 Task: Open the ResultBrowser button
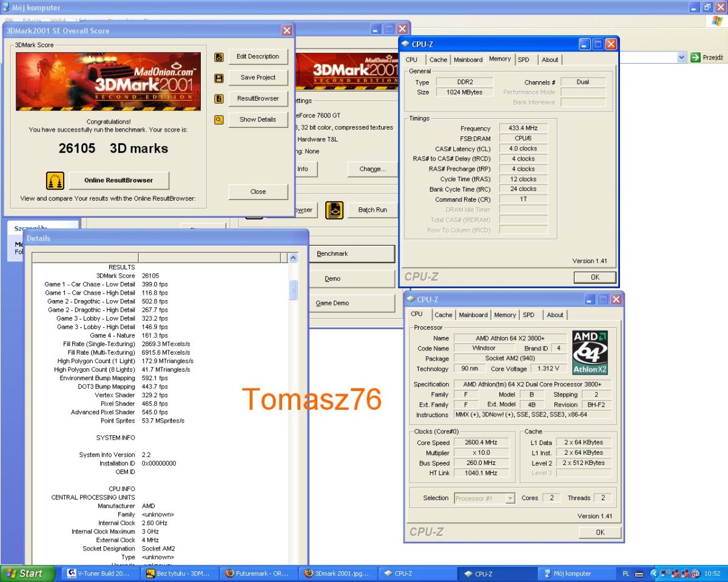coord(258,98)
